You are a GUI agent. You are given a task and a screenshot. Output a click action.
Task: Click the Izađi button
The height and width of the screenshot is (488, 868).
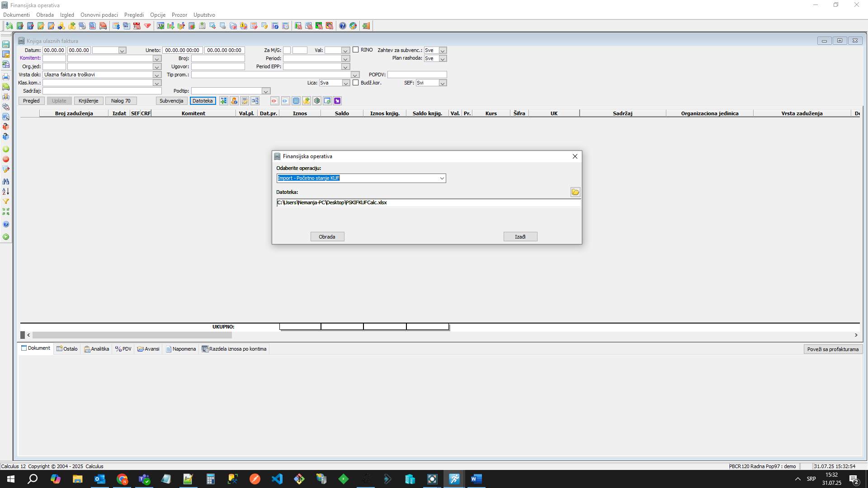(x=520, y=237)
